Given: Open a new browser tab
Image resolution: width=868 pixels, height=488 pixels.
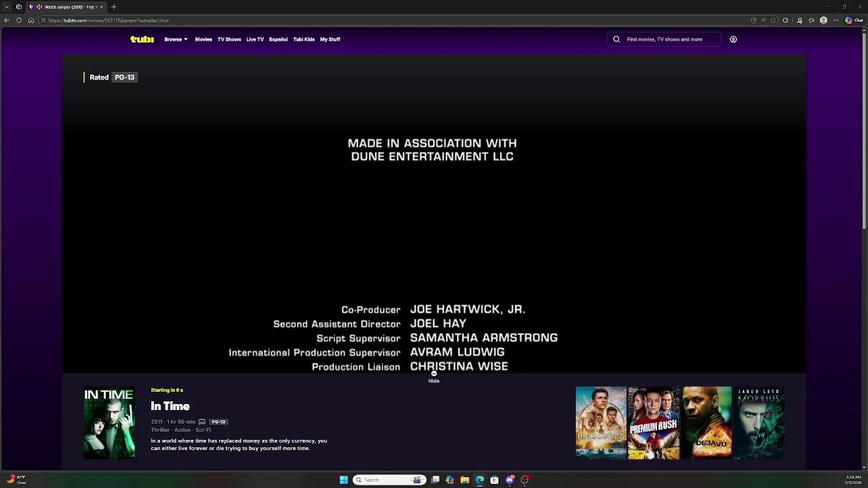Looking at the screenshot, I should point(114,7).
